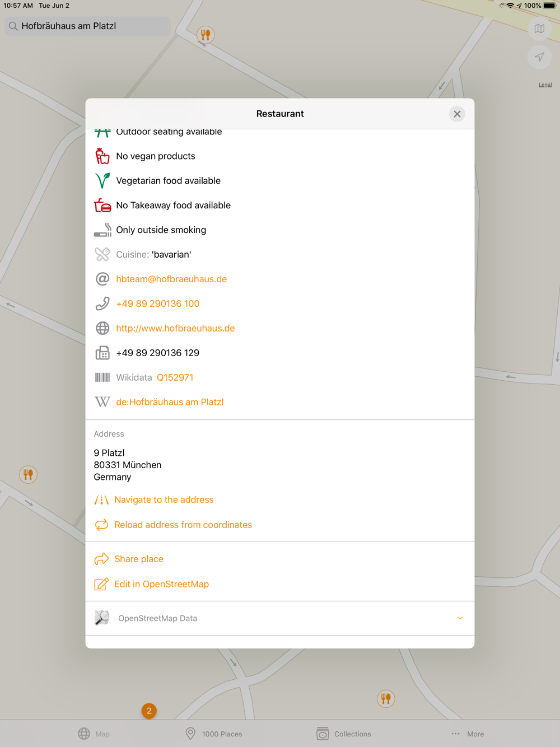Image resolution: width=560 pixels, height=747 pixels.
Task: Select the No Takeaway food available text
Action: [x=174, y=205]
